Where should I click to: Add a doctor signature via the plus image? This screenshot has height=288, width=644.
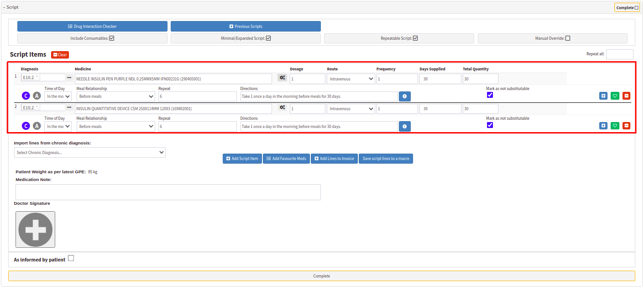click(x=36, y=229)
